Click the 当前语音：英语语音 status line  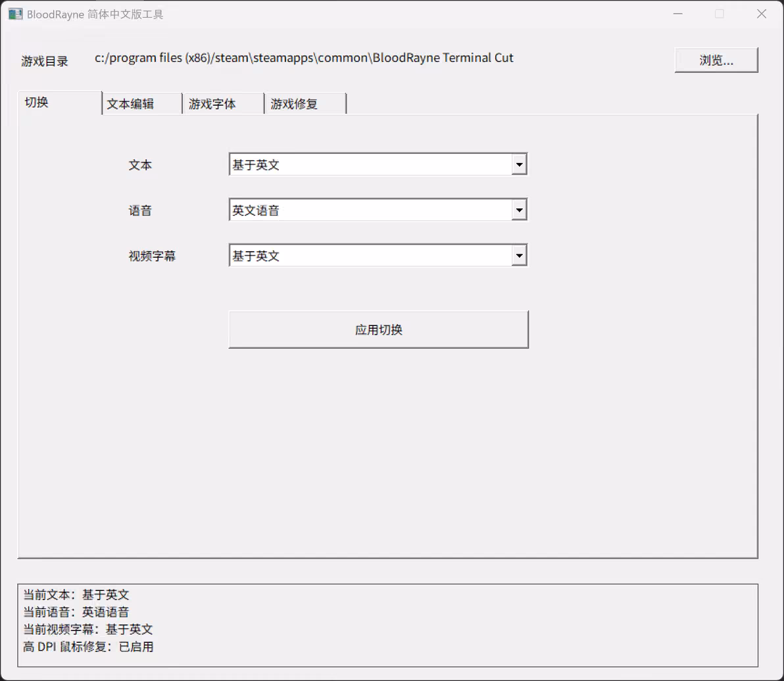click(76, 612)
